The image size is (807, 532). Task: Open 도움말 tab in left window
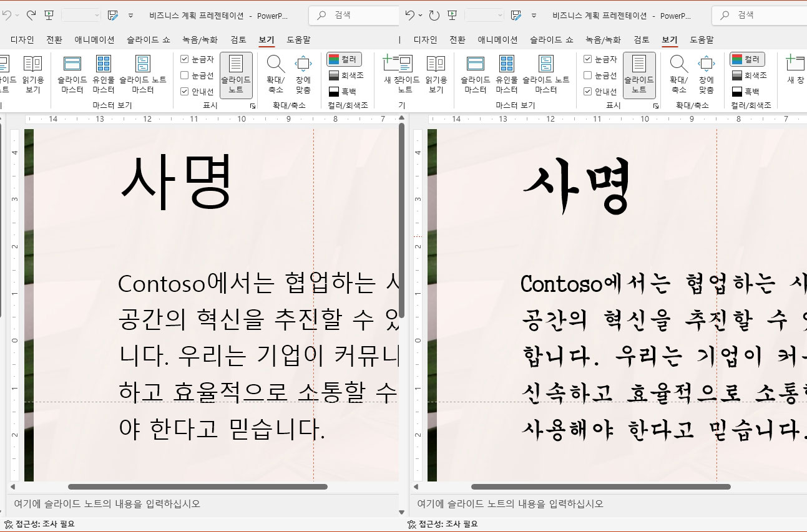[298, 40]
